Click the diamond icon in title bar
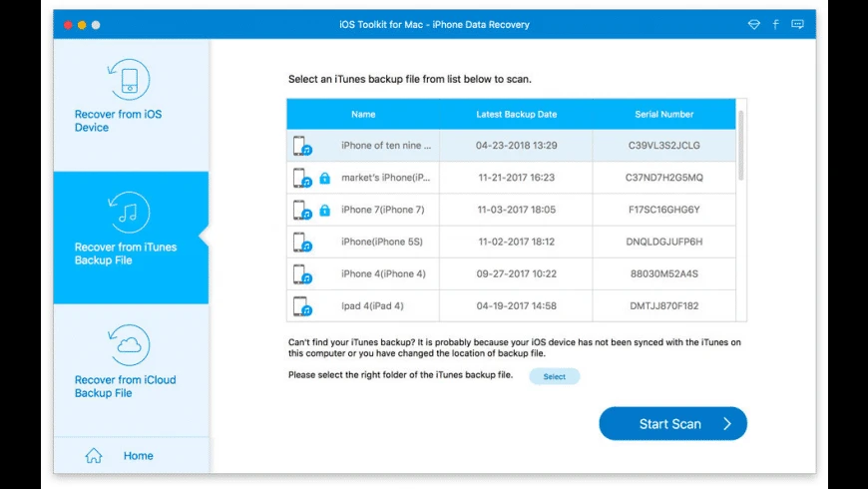 tap(753, 24)
